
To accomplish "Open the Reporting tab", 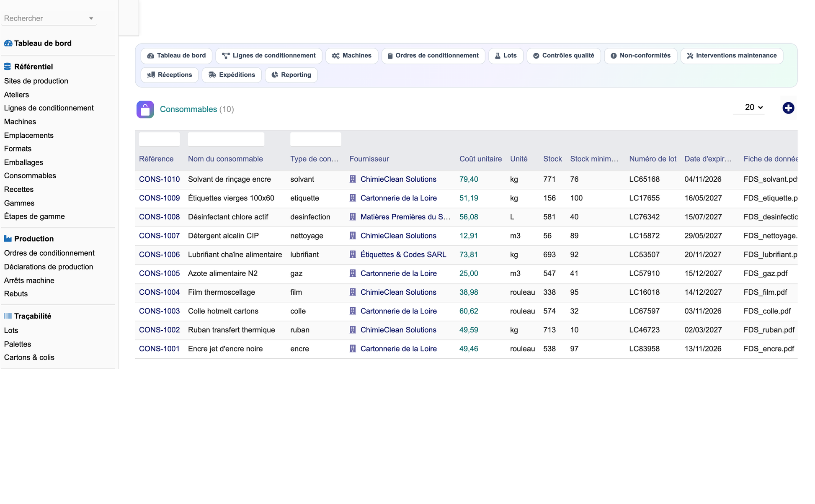I will click(x=291, y=75).
